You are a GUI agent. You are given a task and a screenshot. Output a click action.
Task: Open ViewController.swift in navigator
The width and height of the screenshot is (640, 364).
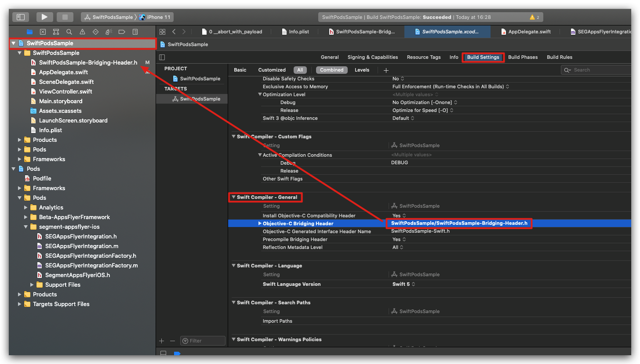click(65, 91)
